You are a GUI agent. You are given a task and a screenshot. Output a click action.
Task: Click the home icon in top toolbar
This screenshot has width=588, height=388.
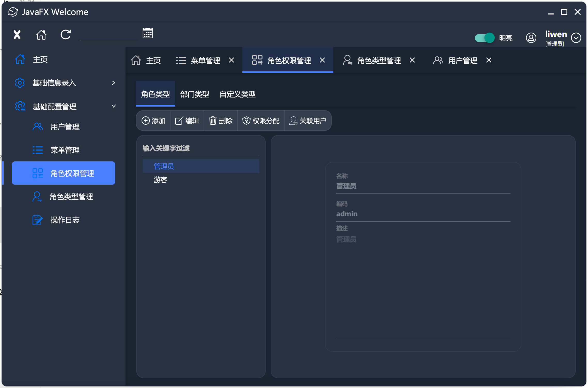click(41, 35)
